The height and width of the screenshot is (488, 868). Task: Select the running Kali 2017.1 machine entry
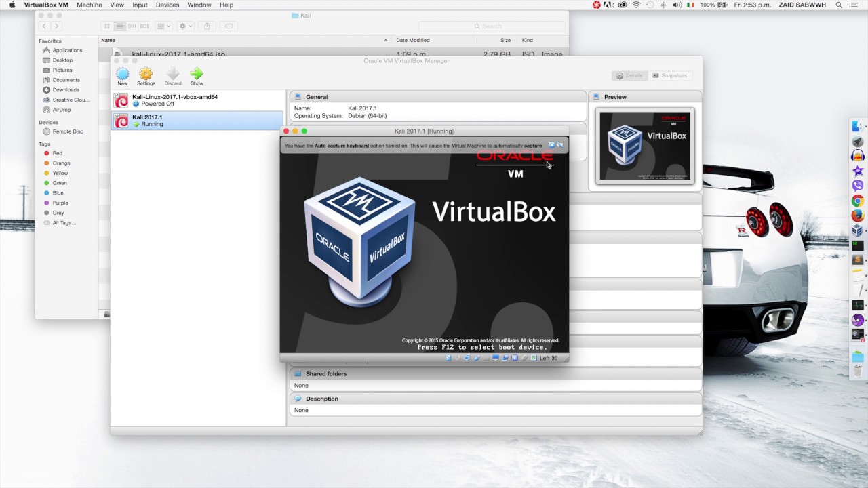[x=197, y=121]
